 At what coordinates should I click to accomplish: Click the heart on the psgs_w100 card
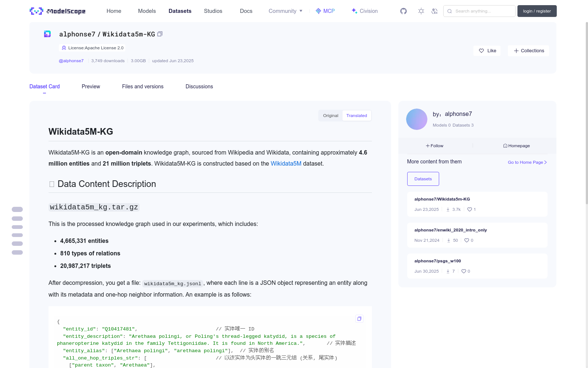463,271
